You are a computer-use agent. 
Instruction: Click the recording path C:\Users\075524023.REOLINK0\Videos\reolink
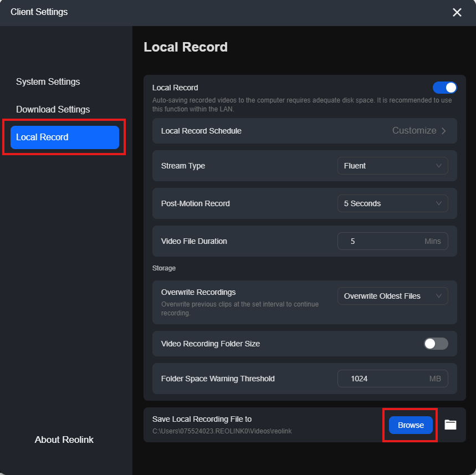click(222, 431)
